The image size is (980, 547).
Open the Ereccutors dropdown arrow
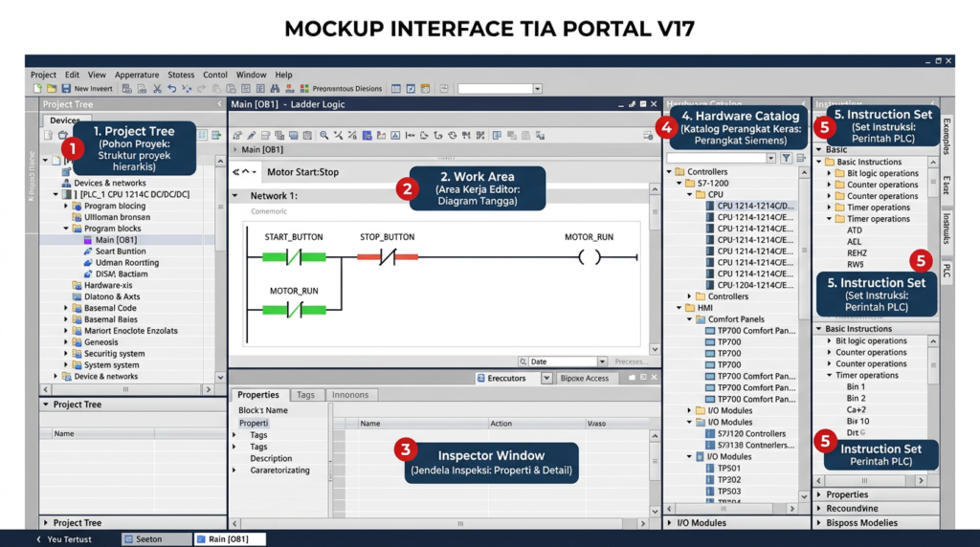(546, 378)
